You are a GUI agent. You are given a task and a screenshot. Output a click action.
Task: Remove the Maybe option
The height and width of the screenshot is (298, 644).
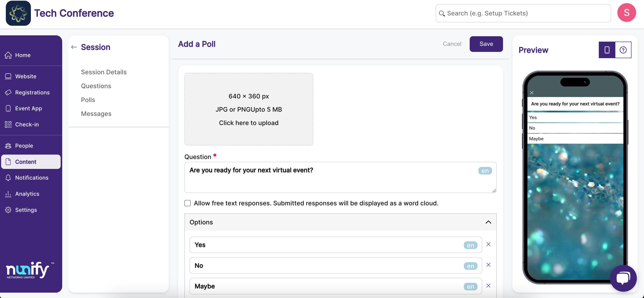488,285
